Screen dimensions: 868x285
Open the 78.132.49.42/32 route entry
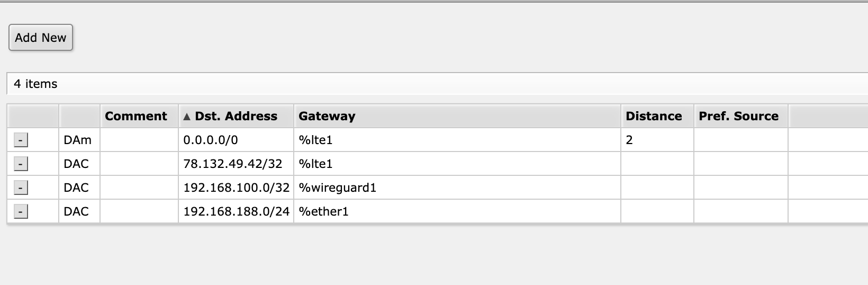tap(233, 164)
